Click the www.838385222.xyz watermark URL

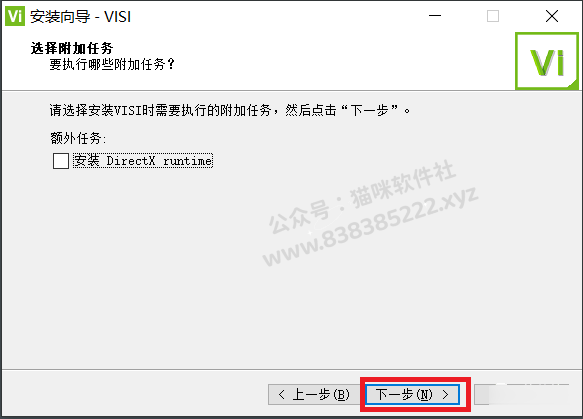point(370,226)
